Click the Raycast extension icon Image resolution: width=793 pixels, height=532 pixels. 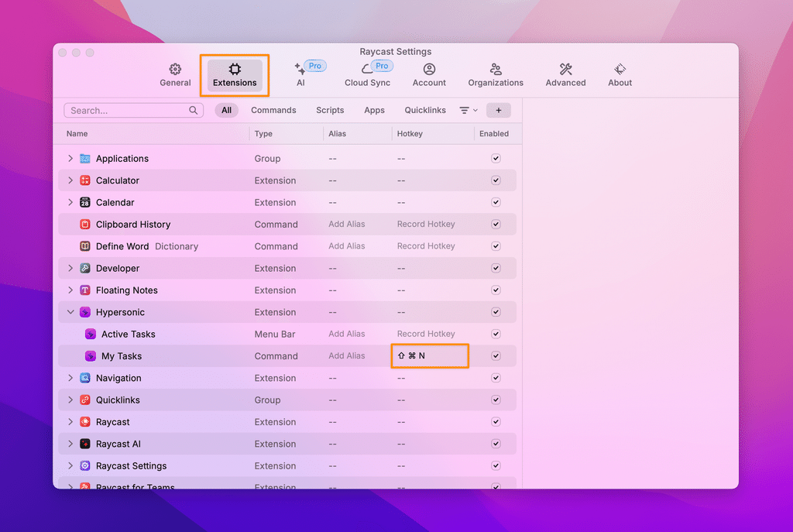(85, 422)
